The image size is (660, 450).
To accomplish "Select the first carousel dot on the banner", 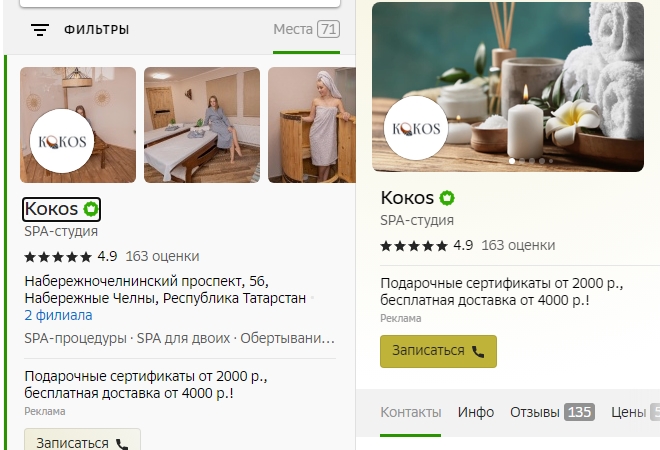I will point(512,161).
